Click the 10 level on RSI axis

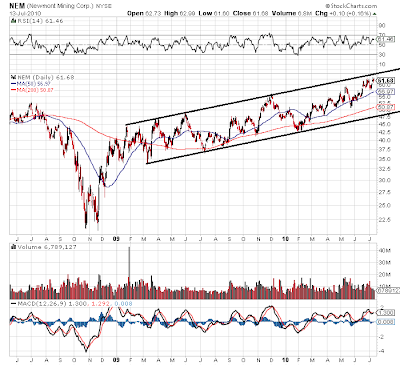point(382,64)
